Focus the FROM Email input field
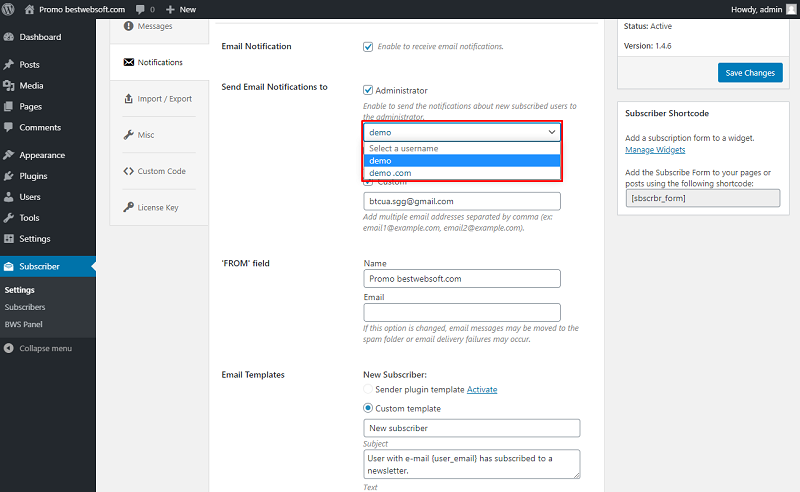 coord(462,312)
